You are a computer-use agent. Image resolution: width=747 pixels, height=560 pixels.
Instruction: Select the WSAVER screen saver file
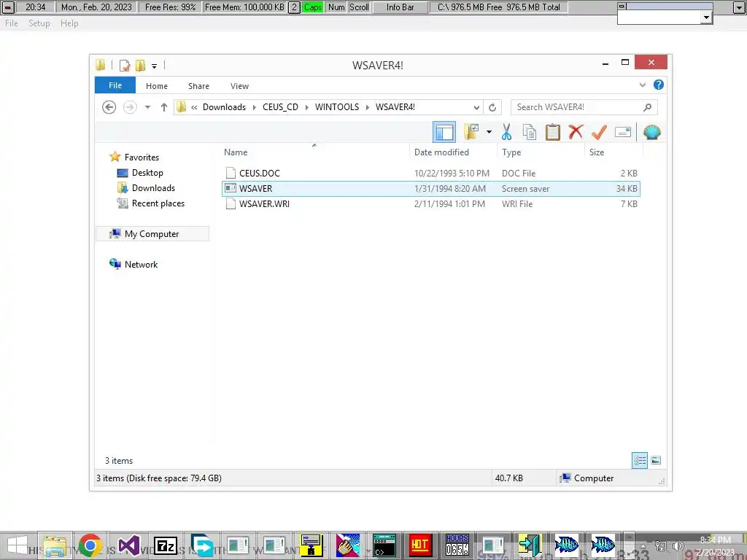coord(430,189)
